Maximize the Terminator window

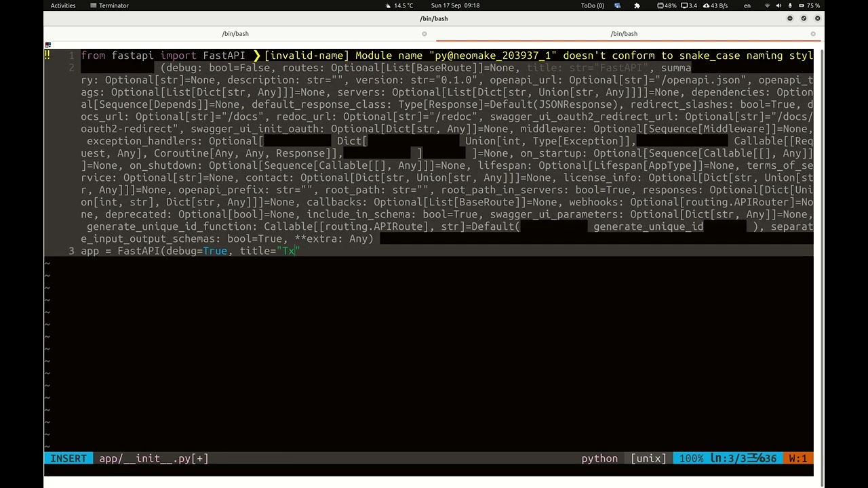[x=804, y=18]
